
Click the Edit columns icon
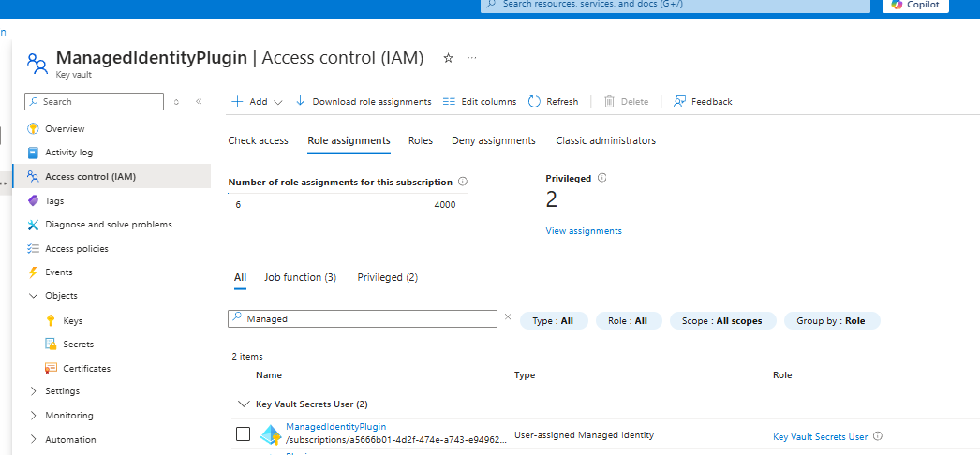[449, 102]
